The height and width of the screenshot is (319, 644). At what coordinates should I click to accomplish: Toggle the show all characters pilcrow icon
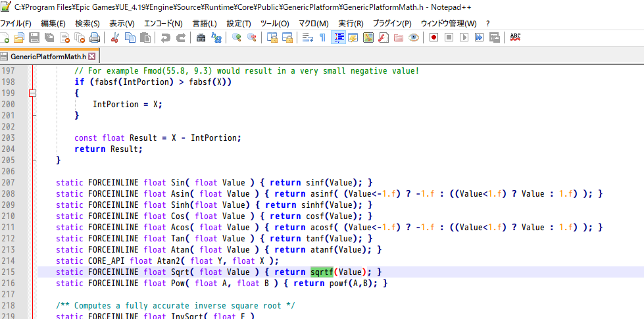323,37
